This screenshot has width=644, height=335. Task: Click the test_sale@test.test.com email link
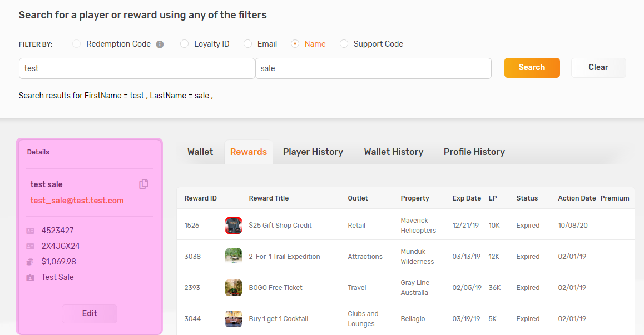pyautogui.click(x=77, y=201)
